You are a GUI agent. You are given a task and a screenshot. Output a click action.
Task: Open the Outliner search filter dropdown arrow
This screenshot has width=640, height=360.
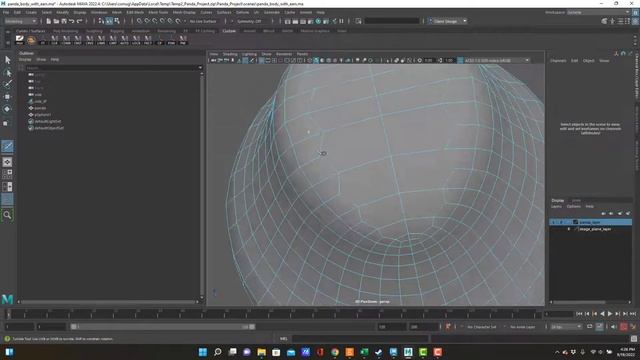200,68
